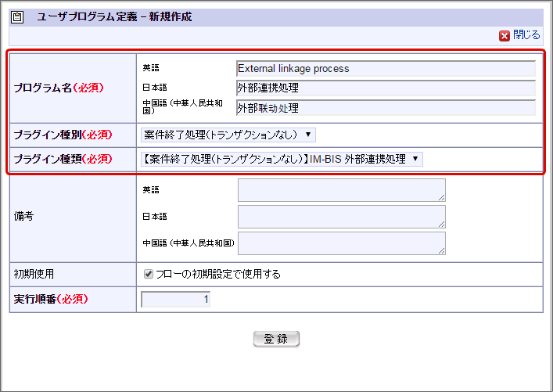Expand the プラグイン種類 dropdown
Image resolution: width=553 pixels, height=392 pixels.
(282, 160)
